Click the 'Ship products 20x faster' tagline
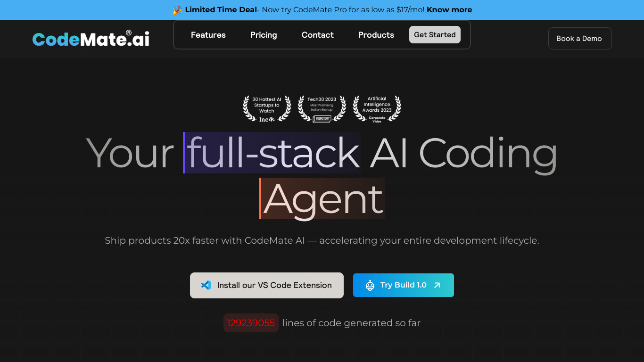Viewport: 644px width, 362px height. [x=322, y=240]
